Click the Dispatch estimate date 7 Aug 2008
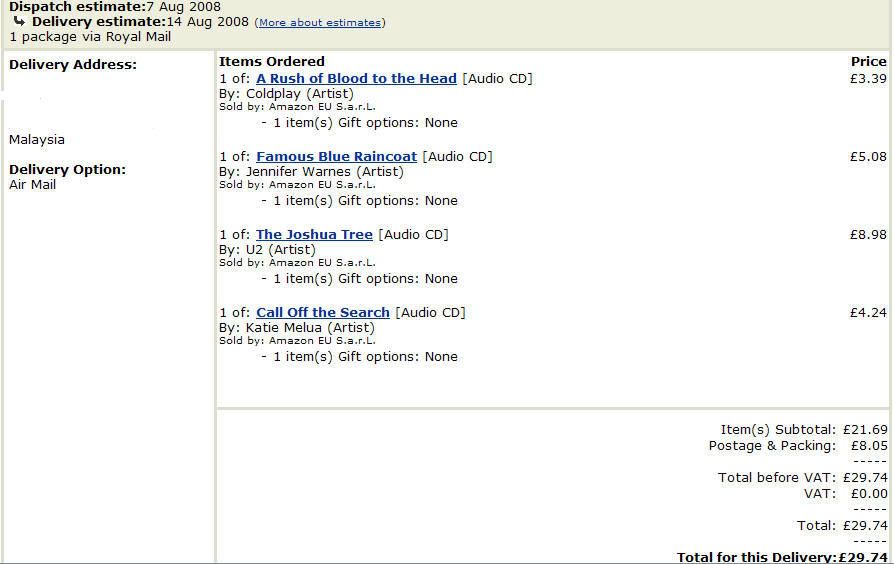This screenshot has width=894, height=564. click(x=185, y=6)
